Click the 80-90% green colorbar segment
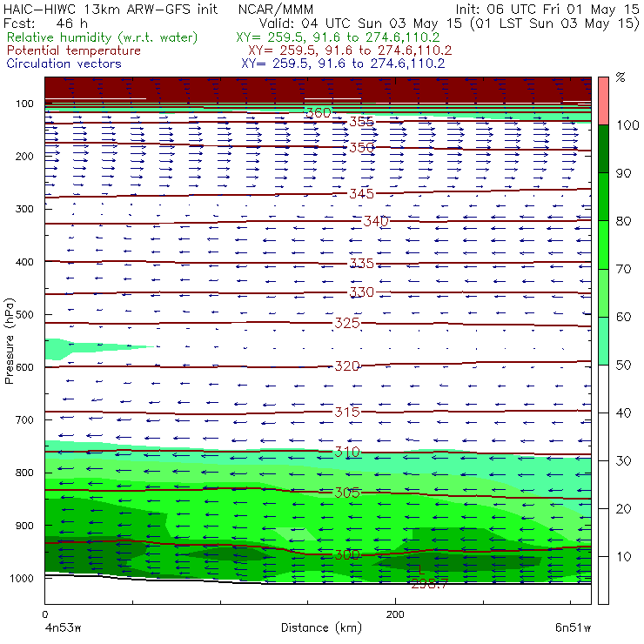The width and height of the screenshot is (644, 644). tap(603, 197)
